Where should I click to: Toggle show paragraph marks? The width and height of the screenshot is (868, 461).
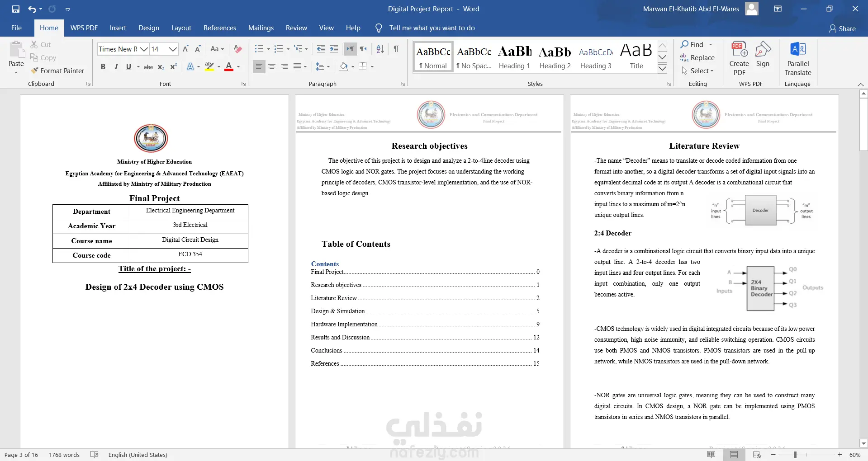(x=396, y=49)
